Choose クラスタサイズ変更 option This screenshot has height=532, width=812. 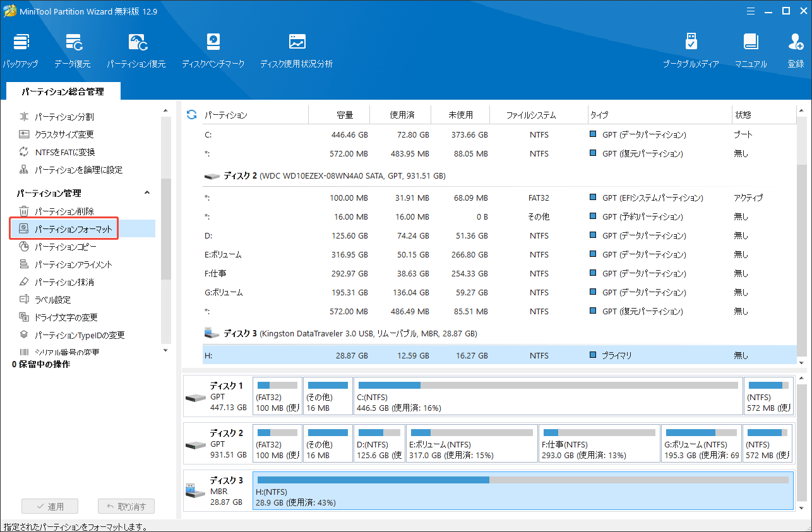57,134
